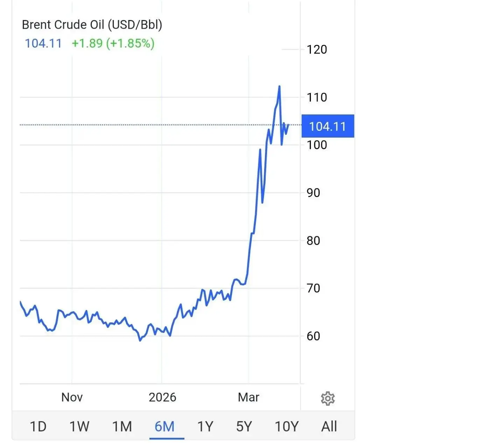Select the 1W time range tab

coord(79,426)
